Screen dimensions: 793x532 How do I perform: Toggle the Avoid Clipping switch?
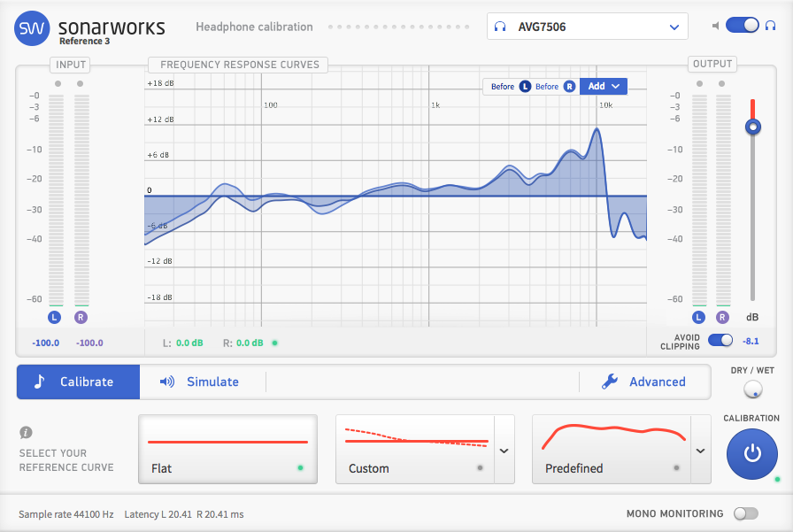720,339
